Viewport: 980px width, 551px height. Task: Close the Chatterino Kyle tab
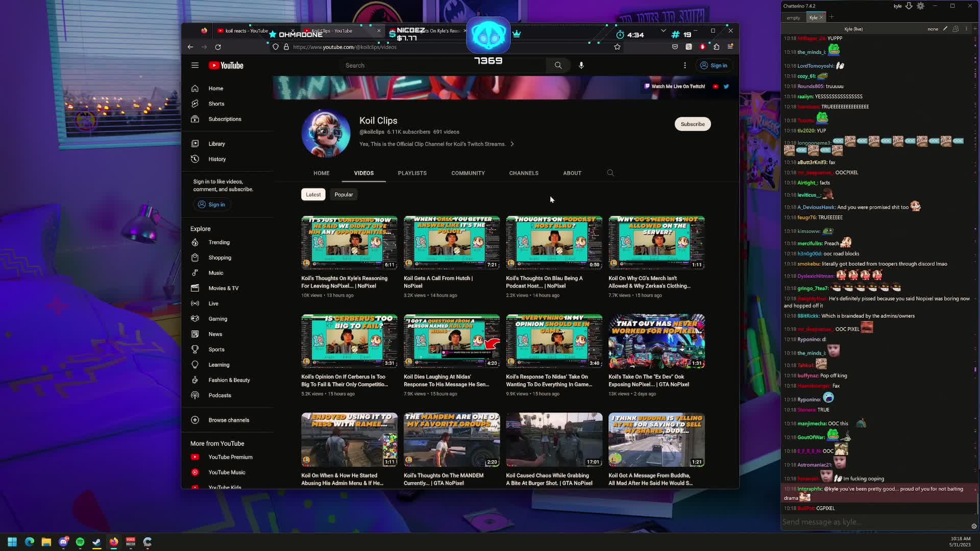(821, 17)
